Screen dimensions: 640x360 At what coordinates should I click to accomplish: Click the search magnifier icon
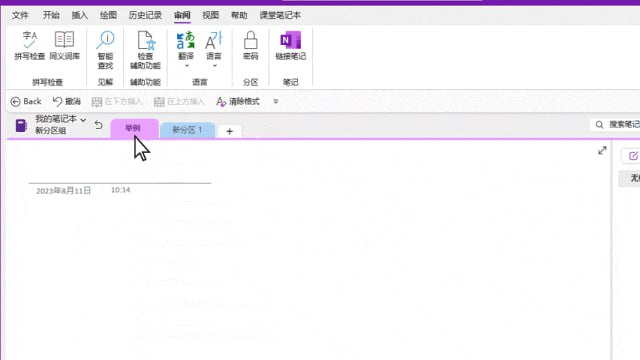tap(599, 124)
